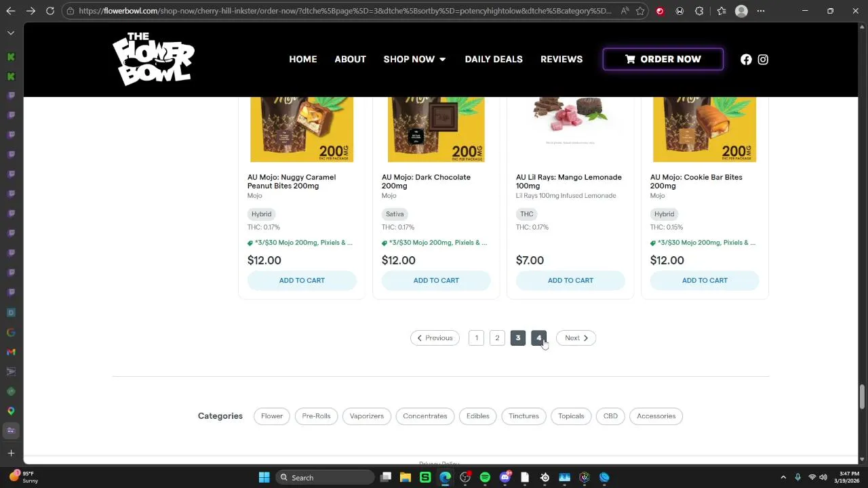
Task: Open the Reviews menu item
Action: click(x=561, y=60)
